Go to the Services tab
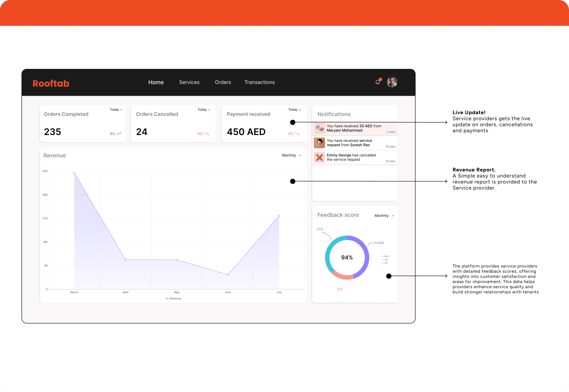This screenshot has height=392, width=569. [189, 82]
